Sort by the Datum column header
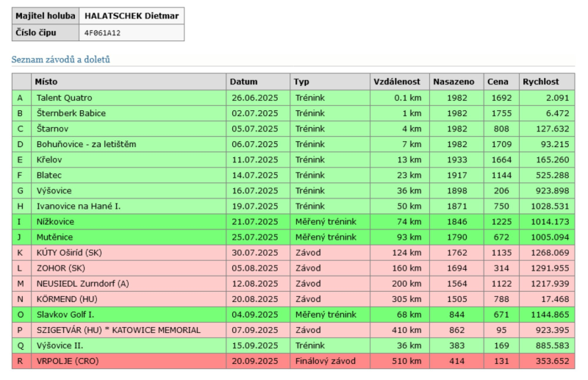The height and width of the screenshot is (380, 588). (243, 82)
